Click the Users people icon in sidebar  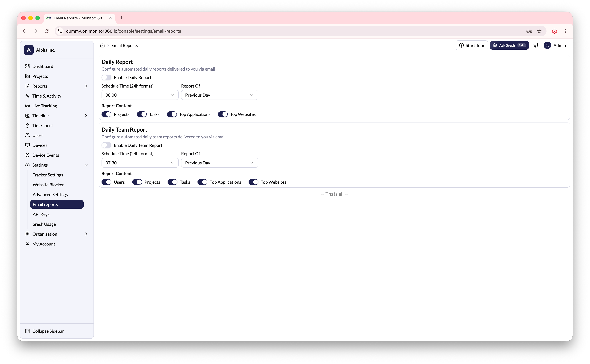click(x=27, y=135)
